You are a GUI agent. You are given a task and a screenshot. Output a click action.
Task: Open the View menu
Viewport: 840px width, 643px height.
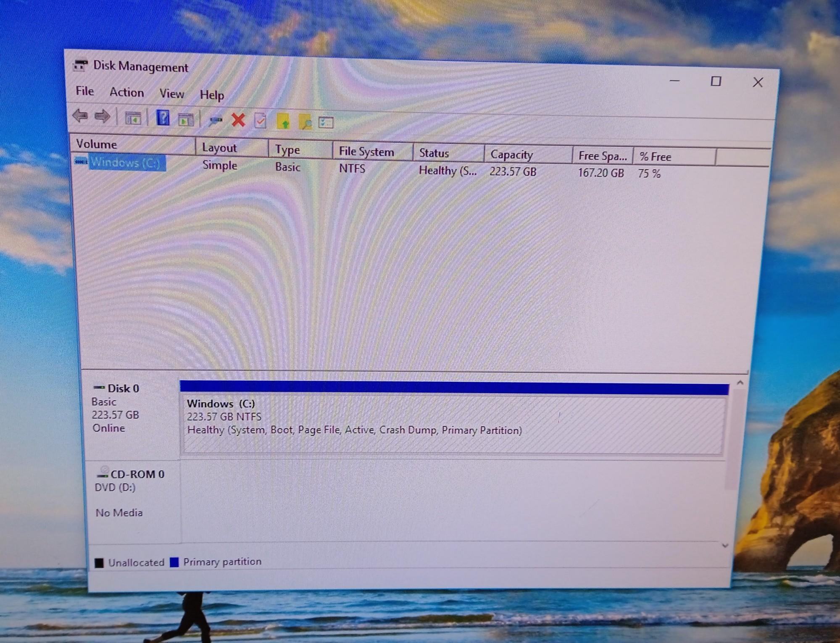point(171,94)
